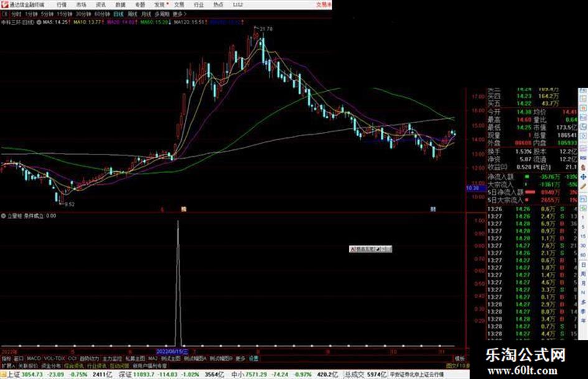Viewport: 588px width, 379px height.
Task: Expand the 扩展 panel
Action: tap(8, 365)
